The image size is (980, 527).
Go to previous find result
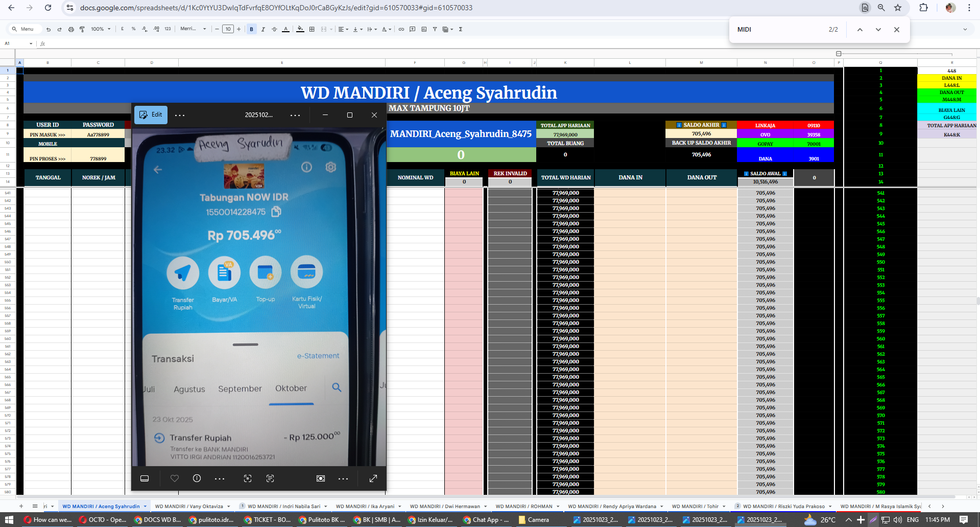point(860,30)
